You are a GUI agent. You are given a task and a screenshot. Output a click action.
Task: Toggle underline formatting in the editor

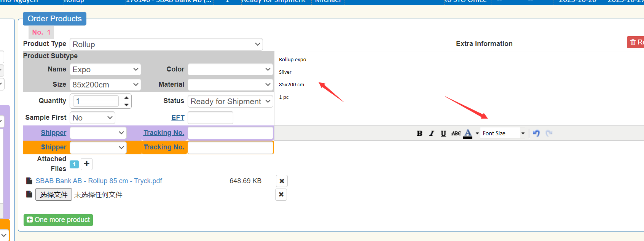tap(443, 133)
